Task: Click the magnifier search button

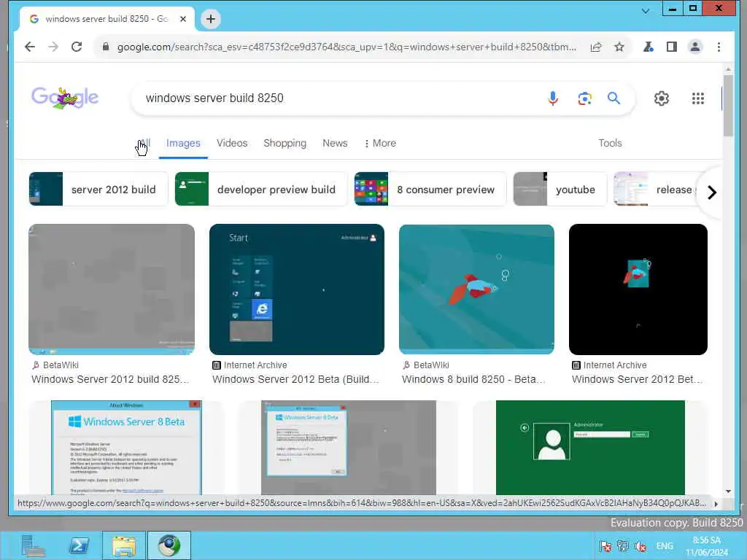Action: [614, 98]
